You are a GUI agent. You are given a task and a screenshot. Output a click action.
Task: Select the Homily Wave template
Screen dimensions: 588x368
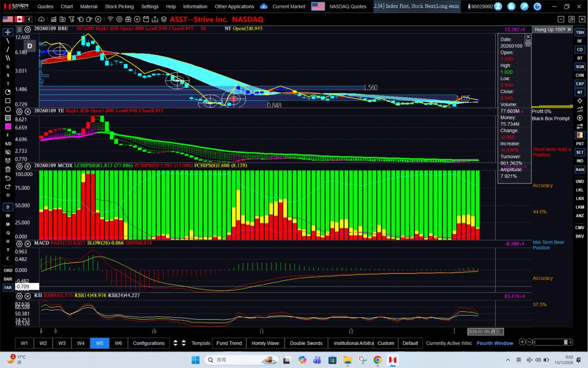tap(265, 343)
